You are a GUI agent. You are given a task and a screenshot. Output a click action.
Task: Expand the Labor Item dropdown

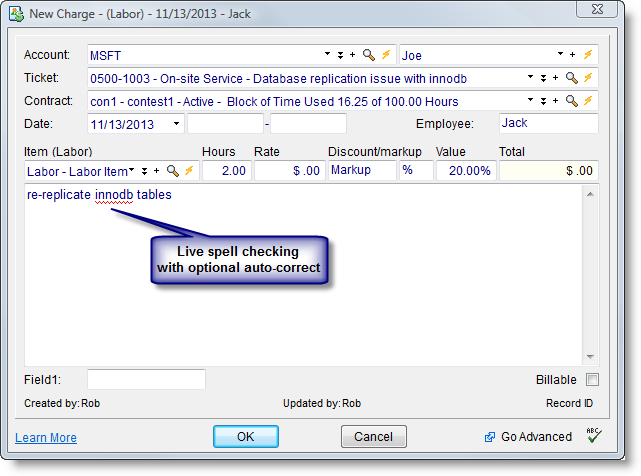tap(131, 171)
